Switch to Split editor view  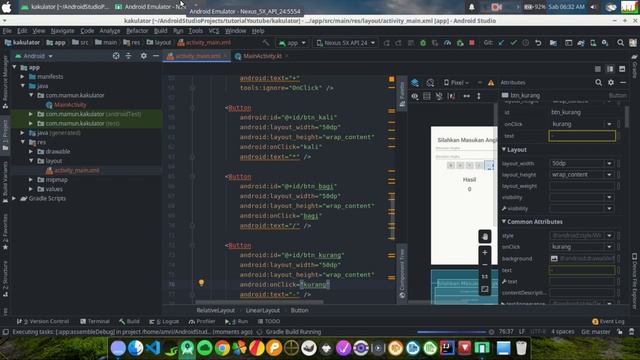(610, 69)
